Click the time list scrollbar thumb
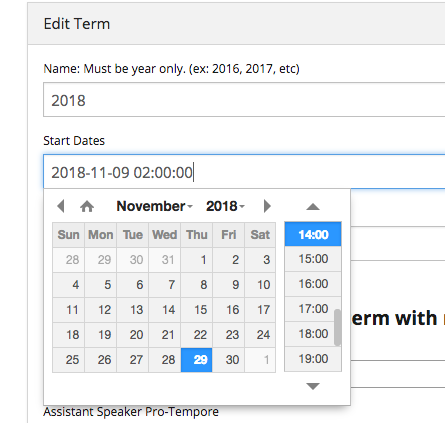 pos(337,328)
